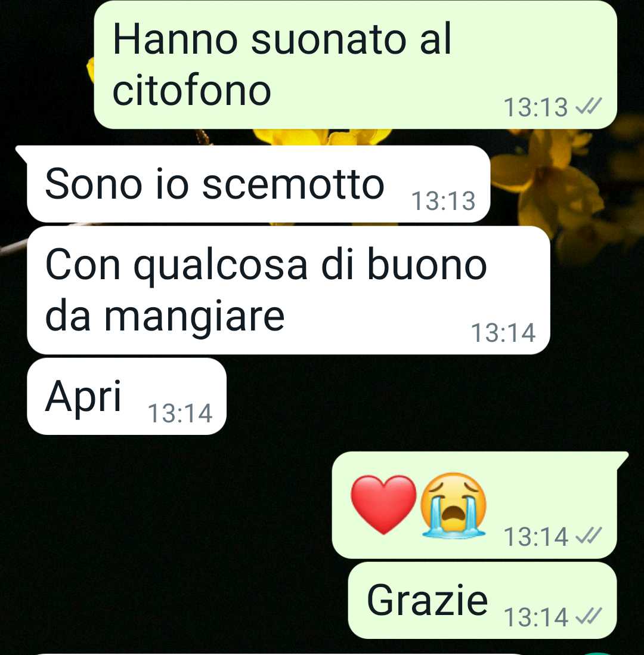
Task: Click the 13:14 time on the mangiare message
Action: tap(503, 333)
